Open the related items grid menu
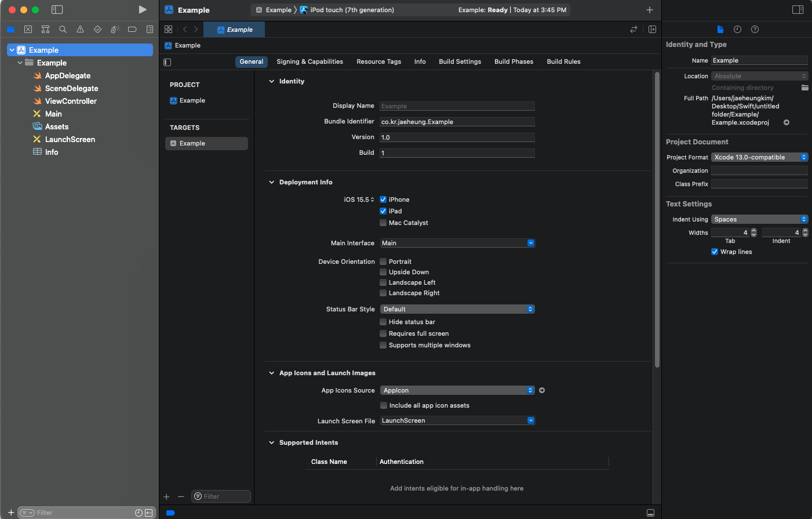Image resolution: width=812 pixels, height=519 pixels. click(169, 29)
